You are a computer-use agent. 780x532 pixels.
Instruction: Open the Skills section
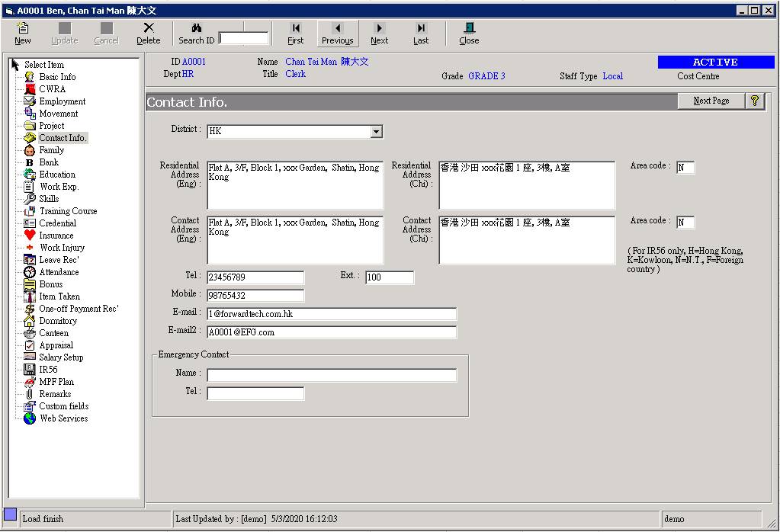pos(49,198)
